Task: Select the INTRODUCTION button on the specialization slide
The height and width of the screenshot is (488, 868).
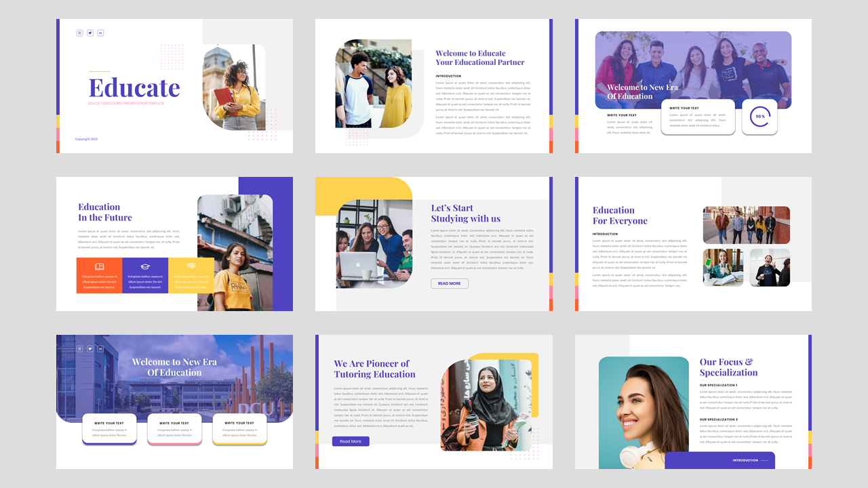Action: click(747, 460)
